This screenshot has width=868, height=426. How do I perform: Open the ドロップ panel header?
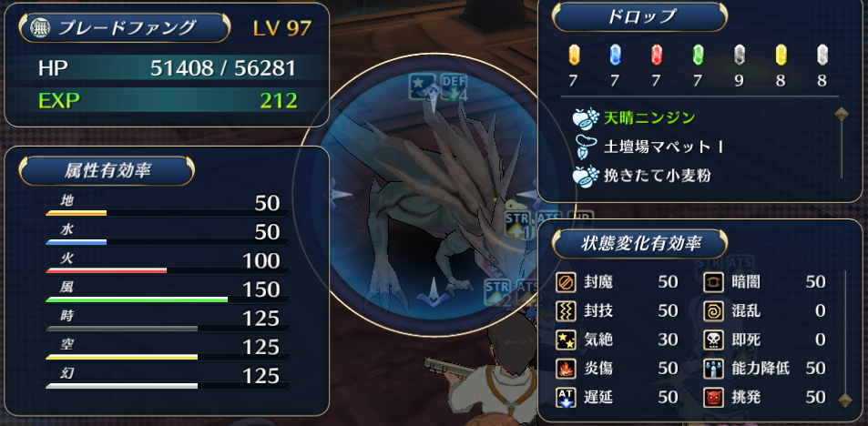[639, 16]
